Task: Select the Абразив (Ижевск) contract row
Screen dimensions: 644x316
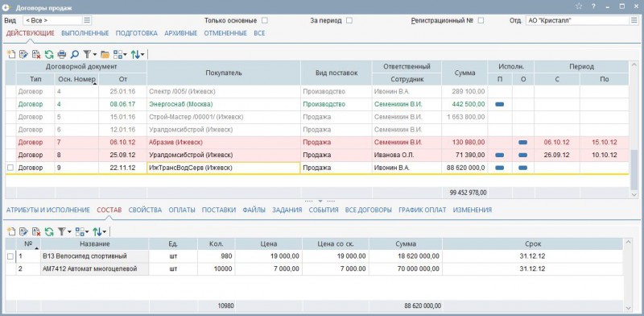Action: click(317, 143)
